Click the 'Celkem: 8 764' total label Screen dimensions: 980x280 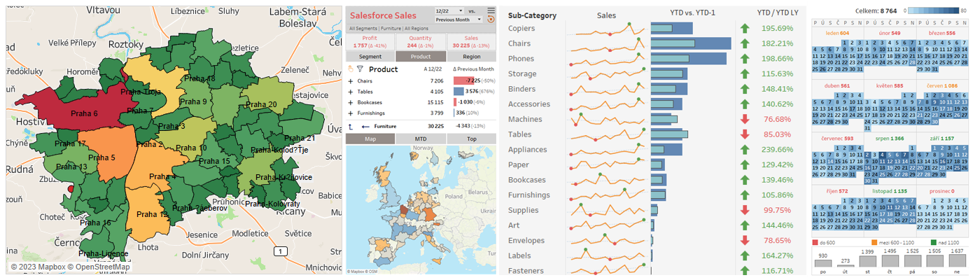tap(878, 10)
